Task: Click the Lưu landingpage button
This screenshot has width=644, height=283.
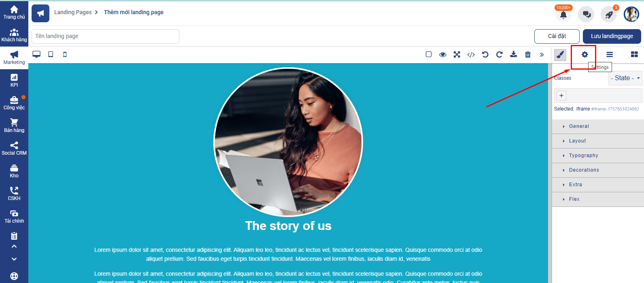Action: pos(612,36)
